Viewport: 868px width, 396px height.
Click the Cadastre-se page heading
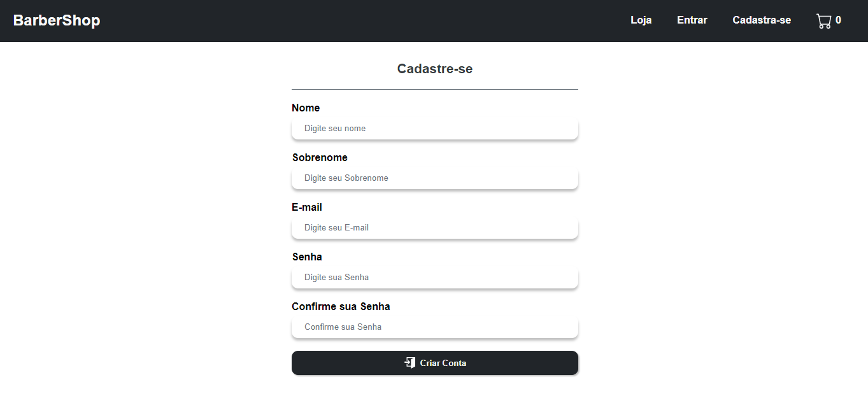click(x=434, y=68)
